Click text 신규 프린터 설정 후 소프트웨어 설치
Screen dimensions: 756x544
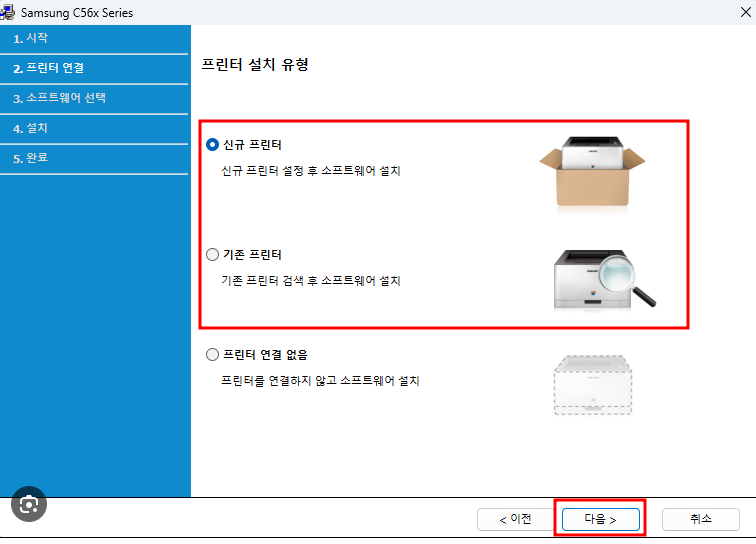310,171
